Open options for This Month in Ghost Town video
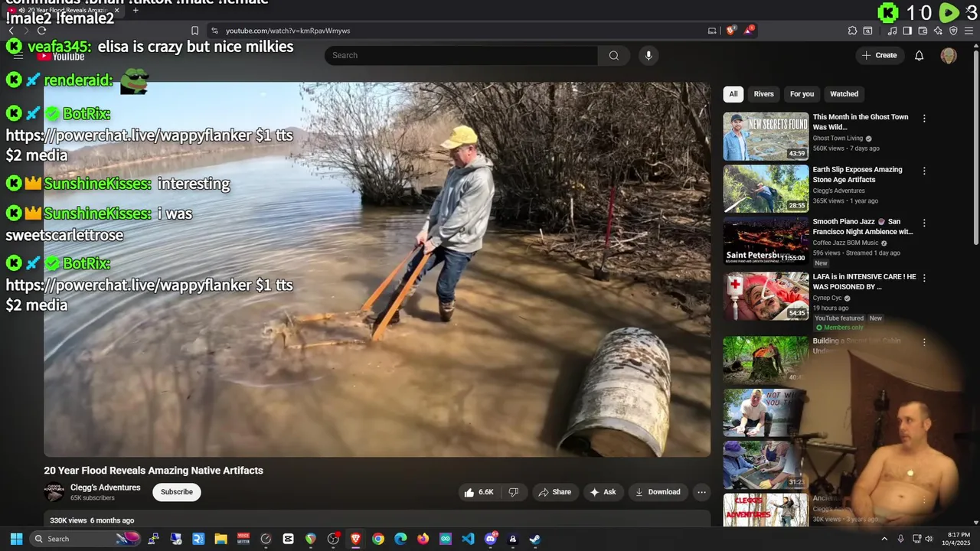980x551 pixels. tap(924, 119)
